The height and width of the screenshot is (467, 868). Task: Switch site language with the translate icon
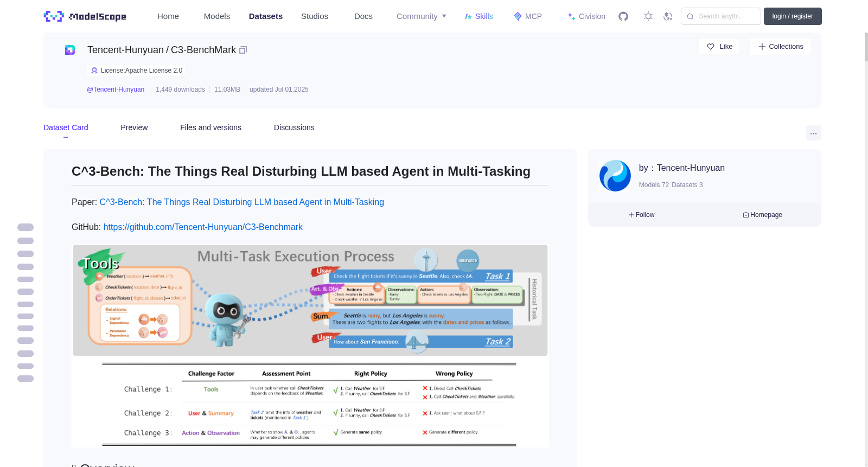point(668,16)
